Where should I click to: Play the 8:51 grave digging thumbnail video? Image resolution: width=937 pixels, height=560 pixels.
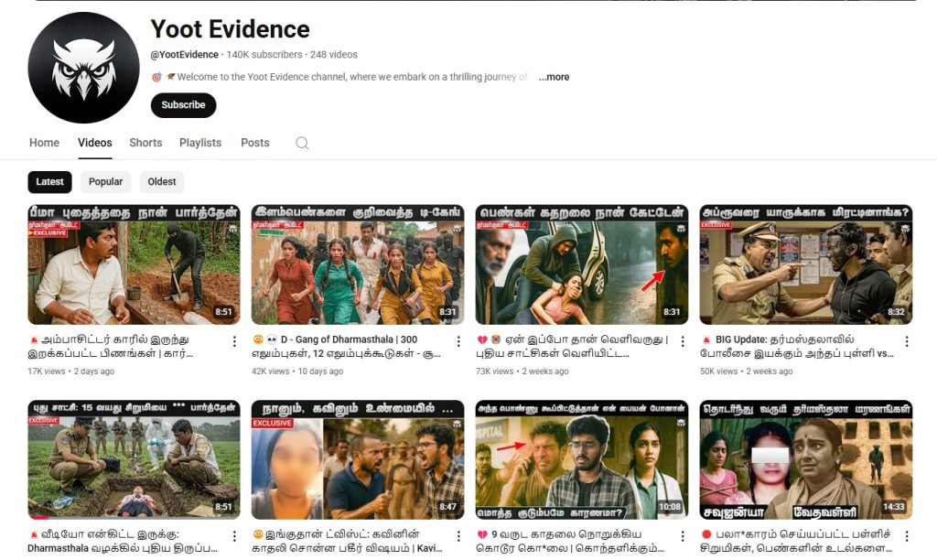point(134,264)
